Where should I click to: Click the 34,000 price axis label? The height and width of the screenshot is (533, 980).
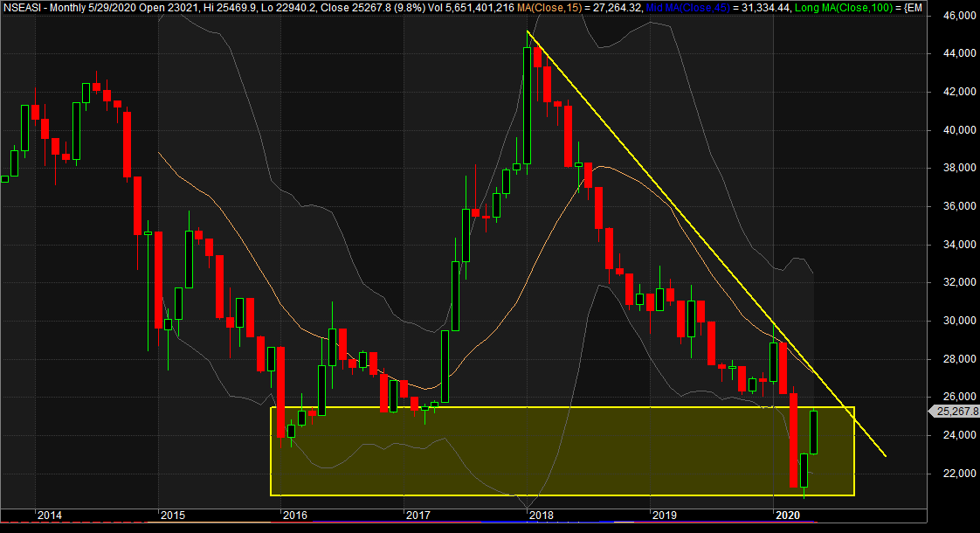[x=959, y=245]
